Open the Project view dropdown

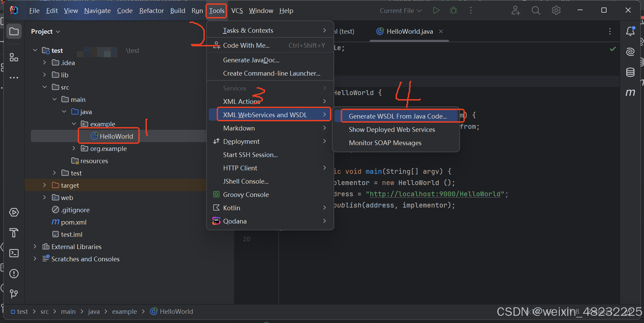46,31
